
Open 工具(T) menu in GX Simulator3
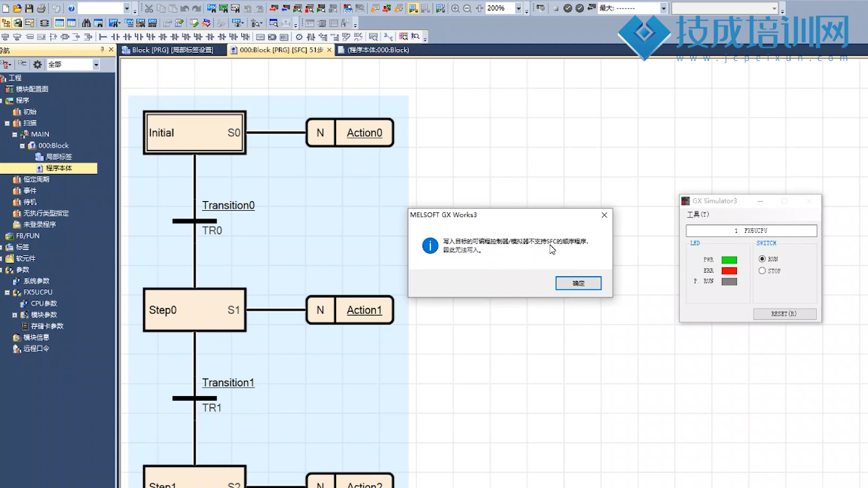(698, 214)
